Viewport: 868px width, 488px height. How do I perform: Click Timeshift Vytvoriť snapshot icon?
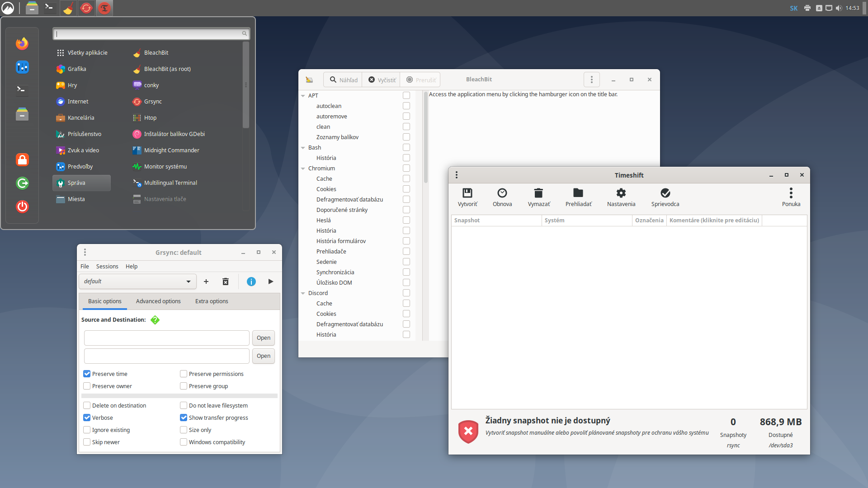467,193
